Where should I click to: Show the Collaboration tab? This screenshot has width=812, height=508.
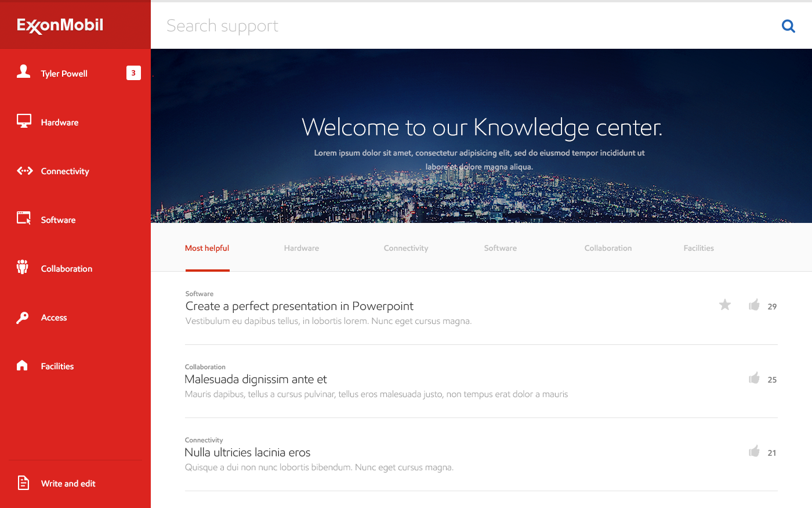click(608, 248)
